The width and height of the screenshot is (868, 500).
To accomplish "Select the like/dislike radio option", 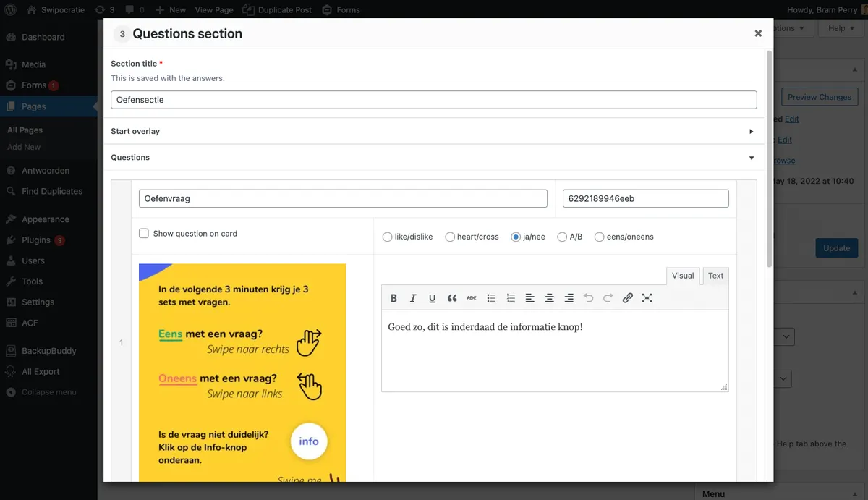I will tap(388, 237).
